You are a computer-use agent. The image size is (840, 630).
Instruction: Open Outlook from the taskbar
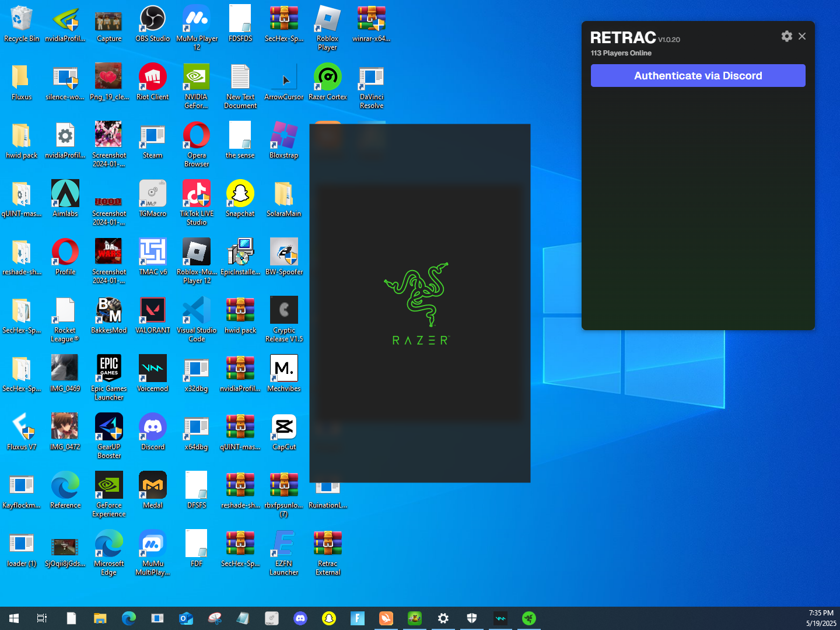(186, 618)
